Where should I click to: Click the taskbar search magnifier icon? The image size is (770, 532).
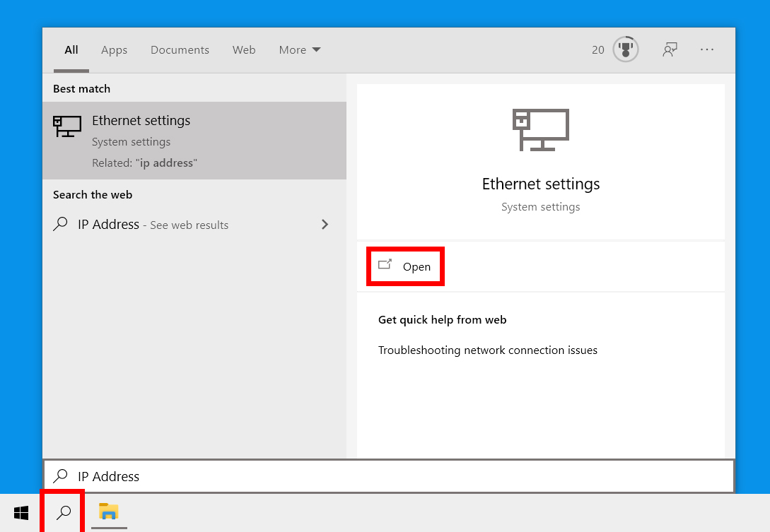click(x=64, y=513)
